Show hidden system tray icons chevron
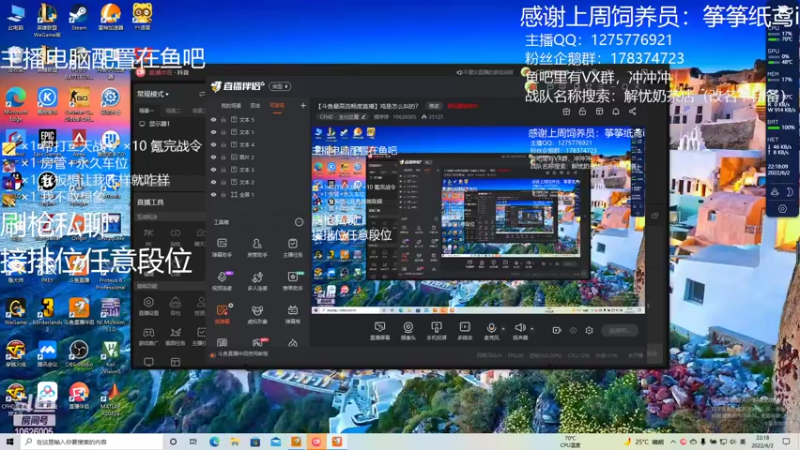Screen dimensions: 800x450 673,442
